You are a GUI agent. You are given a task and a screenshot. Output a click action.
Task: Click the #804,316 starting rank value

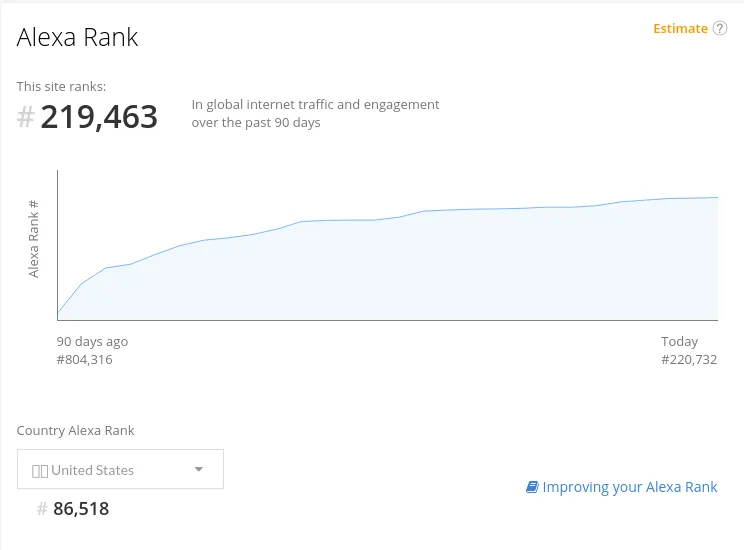(x=84, y=360)
